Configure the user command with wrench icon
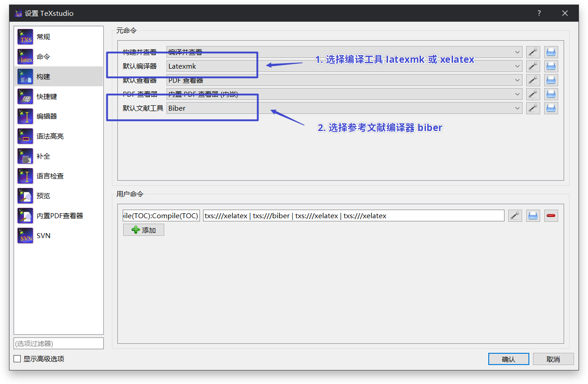 tap(515, 215)
